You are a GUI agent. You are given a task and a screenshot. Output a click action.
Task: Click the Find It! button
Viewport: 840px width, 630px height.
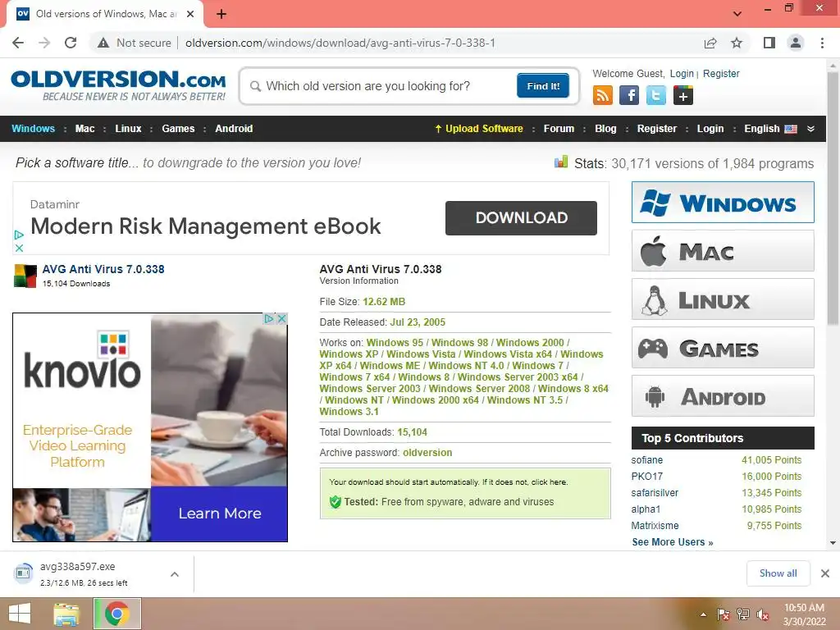click(543, 86)
